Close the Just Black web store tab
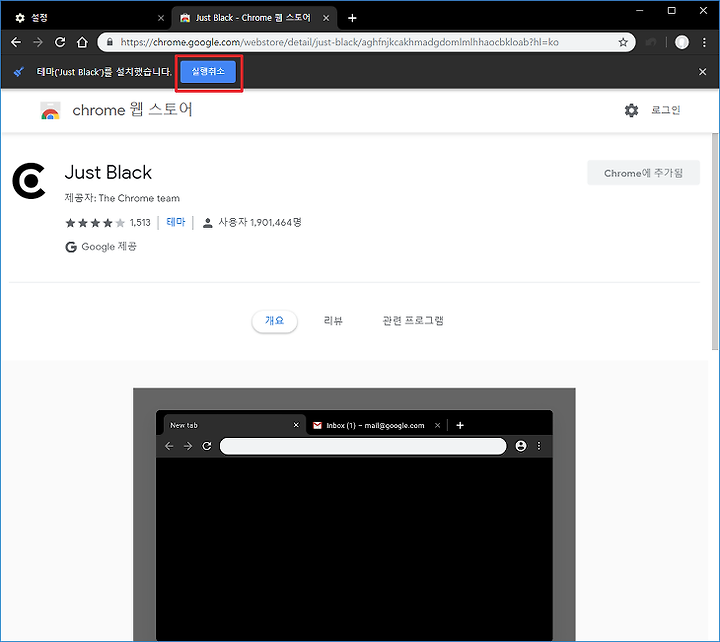 326,18
